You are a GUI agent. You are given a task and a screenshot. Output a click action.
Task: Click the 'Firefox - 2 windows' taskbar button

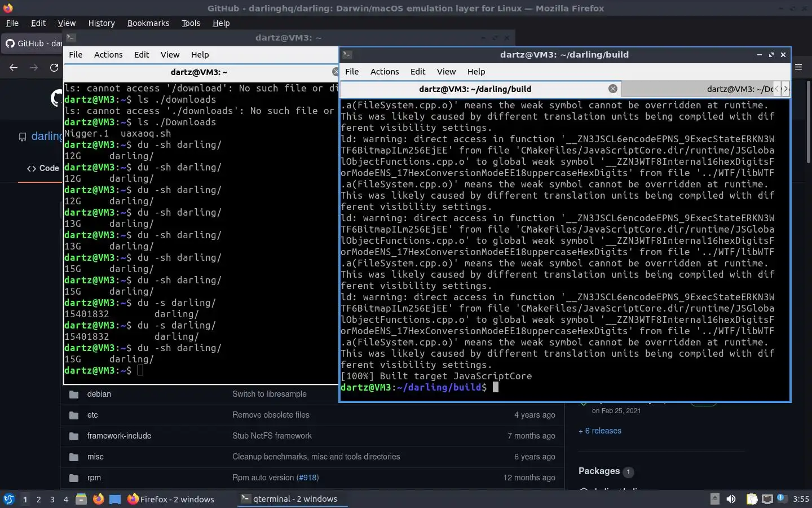(x=171, y=499)
